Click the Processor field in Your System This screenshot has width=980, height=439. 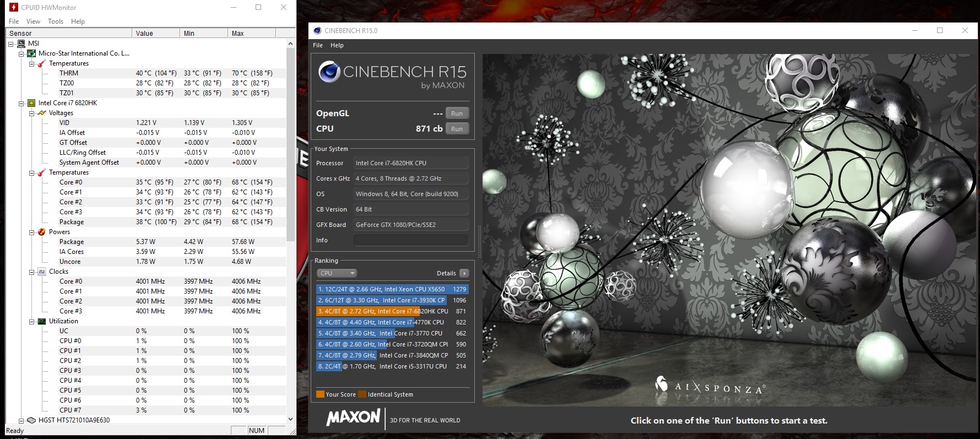click(x=411, y=163)
